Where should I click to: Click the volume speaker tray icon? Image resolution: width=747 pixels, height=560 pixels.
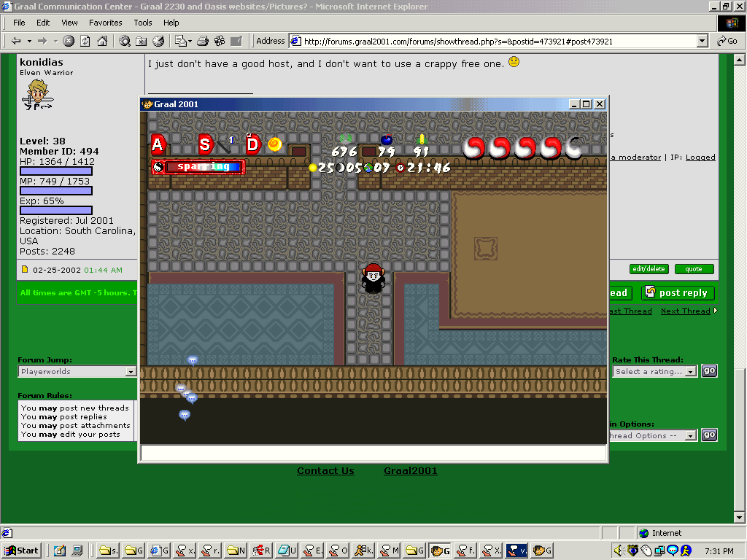(619, 551)
